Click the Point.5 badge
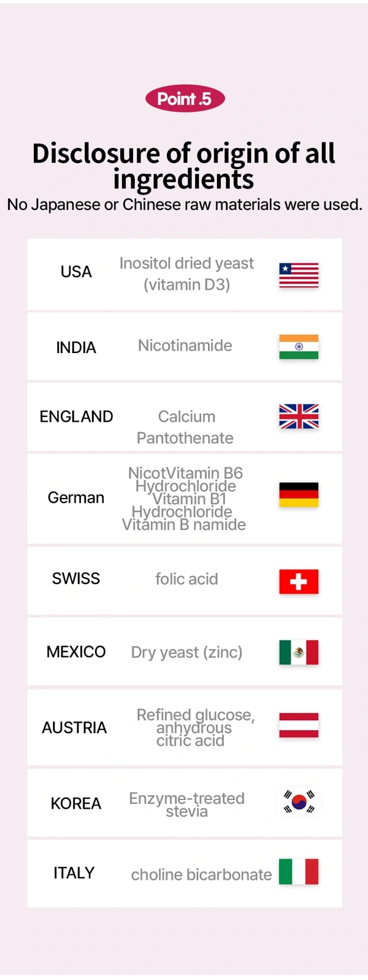 pyautogui.click(x=185, y=98)
